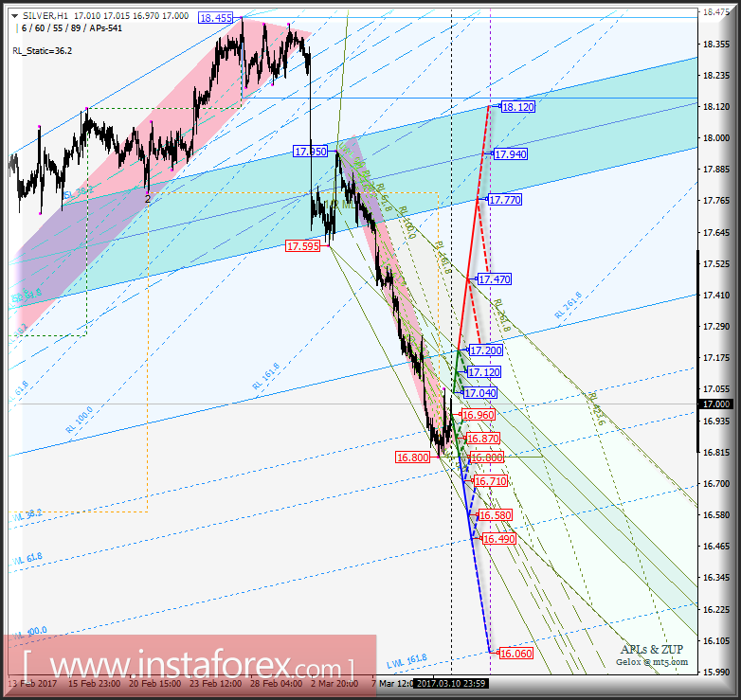Select the 17.940 blue level label

coord(511,154)
